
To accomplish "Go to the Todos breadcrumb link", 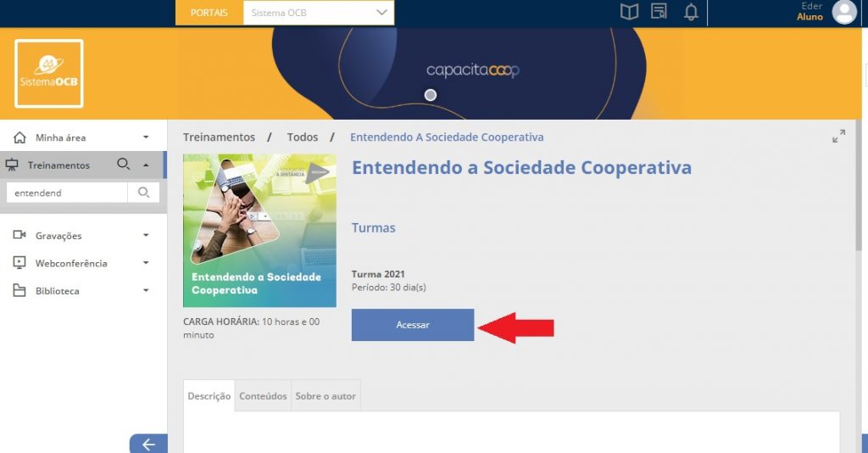I will point(303,137).
